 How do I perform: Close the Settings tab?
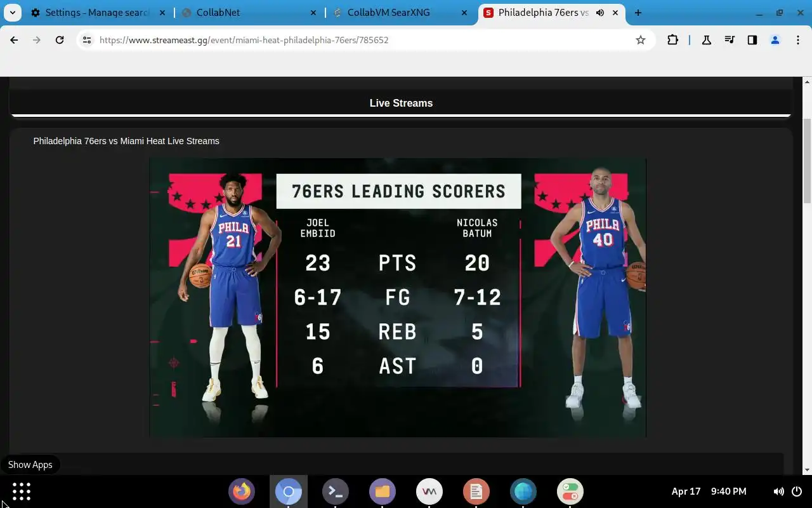[164, 13]
